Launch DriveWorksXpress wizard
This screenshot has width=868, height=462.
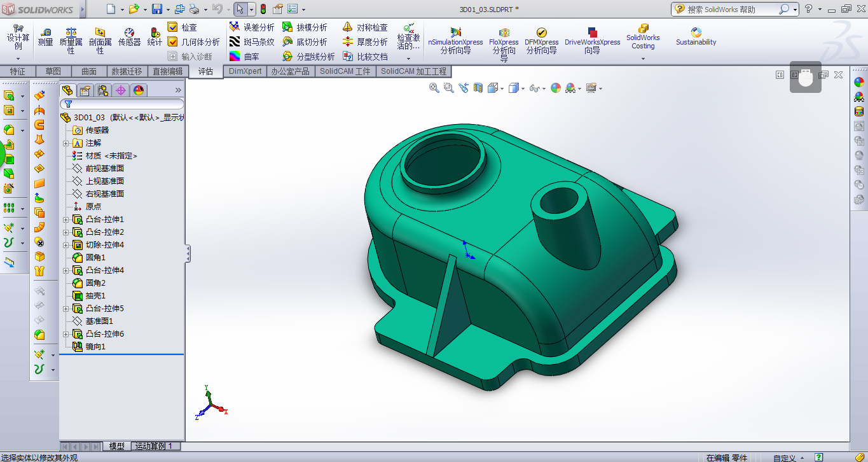(592, 41)
